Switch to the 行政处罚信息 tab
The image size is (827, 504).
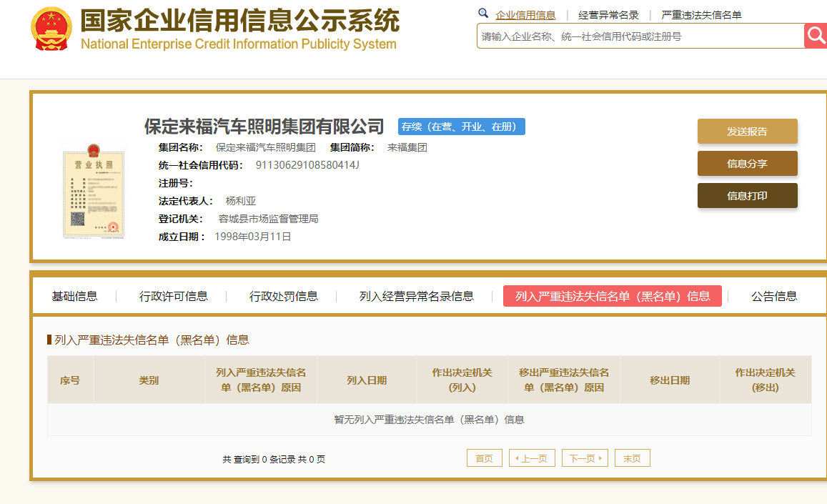click(284, 297)
